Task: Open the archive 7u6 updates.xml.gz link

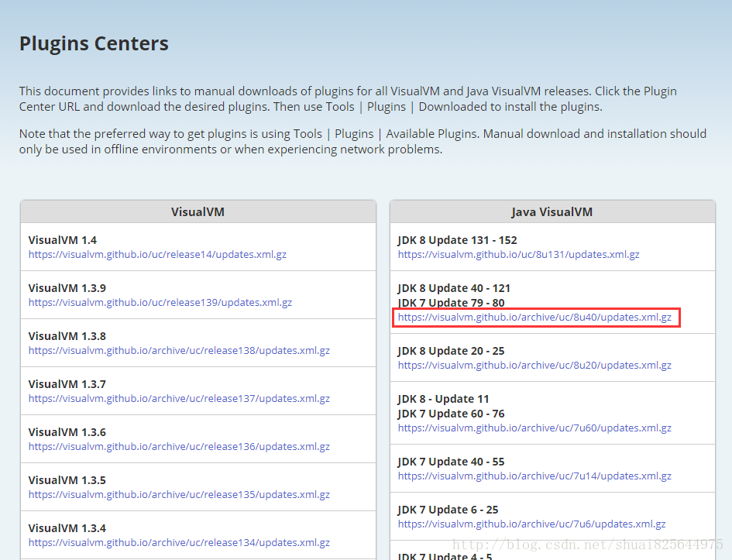Action: (x=531, y=524)
